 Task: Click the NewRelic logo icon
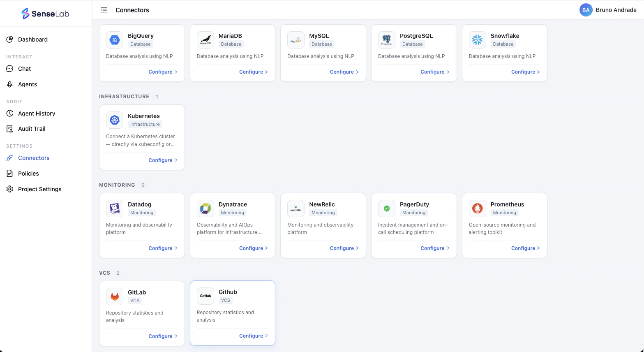click(296, 208)
